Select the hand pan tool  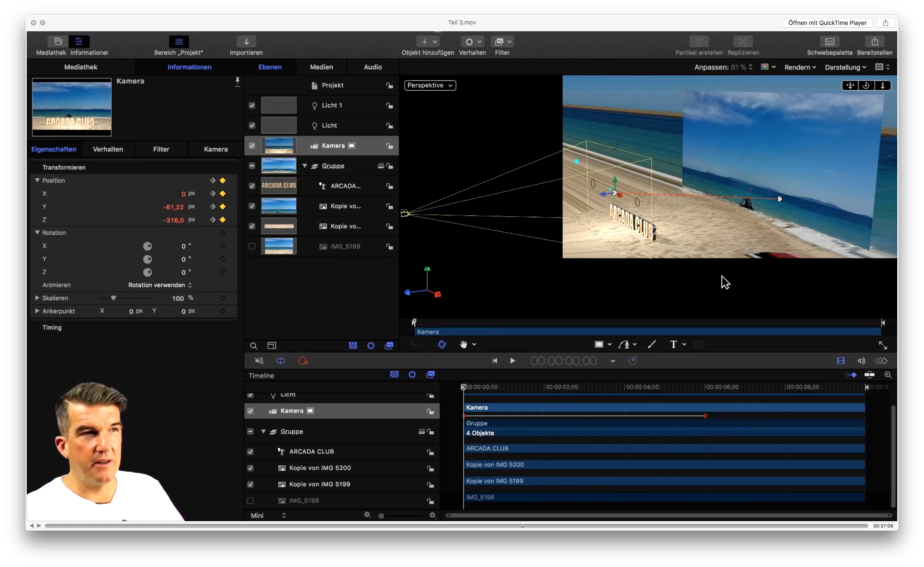pyautogui.click(x=464, y=345)
